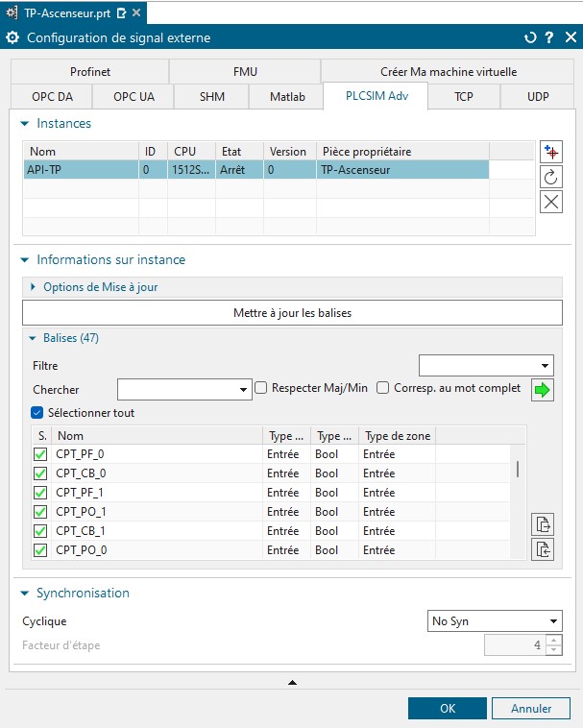Click the tags Nom column header
This screenshot has height=728, width=583.
click(157, 436)
